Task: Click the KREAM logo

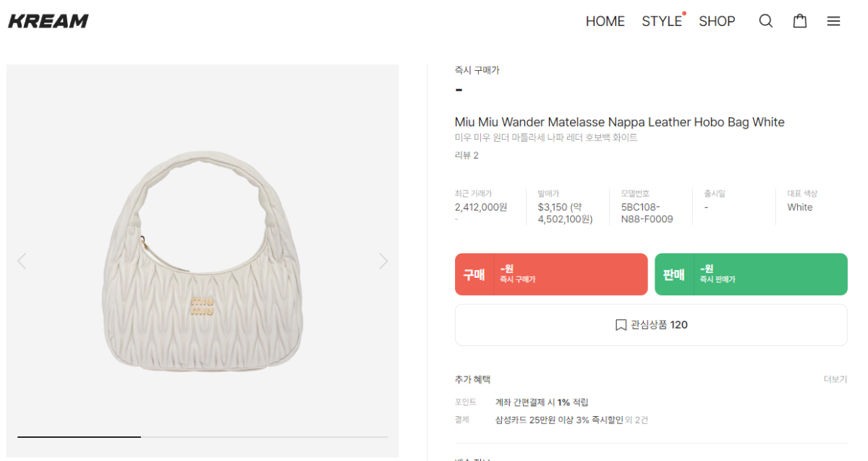Action: [48, 21]
